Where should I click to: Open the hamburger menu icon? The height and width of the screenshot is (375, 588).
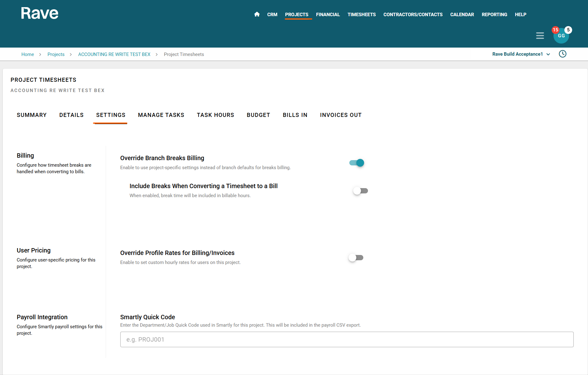click(x=540, y=36)
